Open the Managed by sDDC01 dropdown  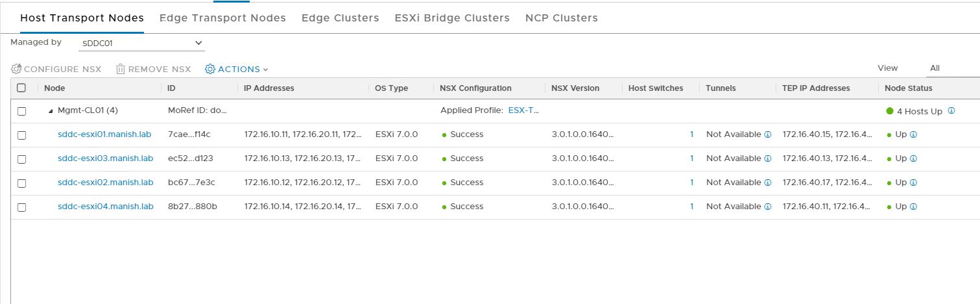pos(141,43)
